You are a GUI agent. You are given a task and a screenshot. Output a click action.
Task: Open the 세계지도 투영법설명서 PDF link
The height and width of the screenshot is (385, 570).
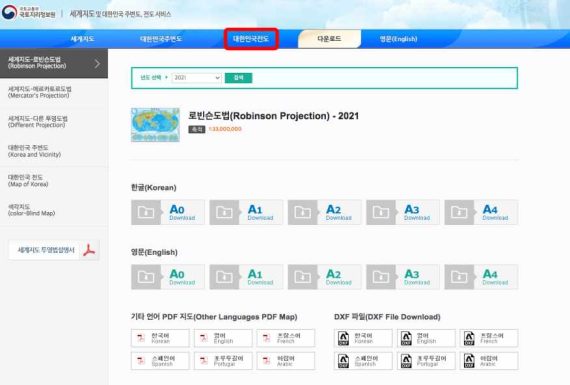pyautogui.click(x=54, y=250)
